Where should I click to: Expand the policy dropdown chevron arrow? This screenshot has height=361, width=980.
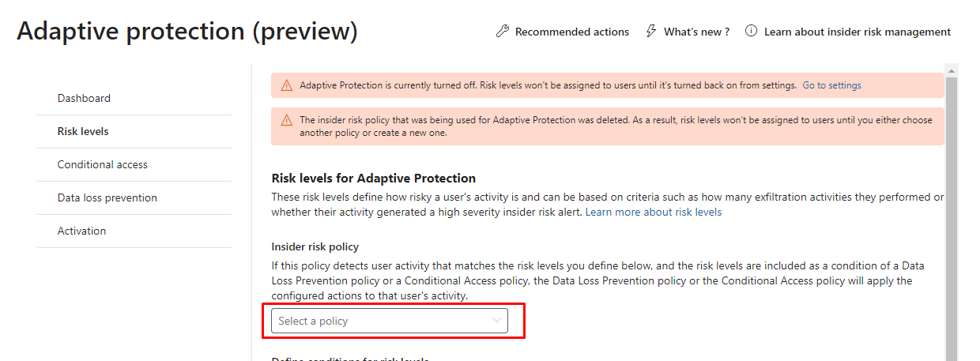tap(497, 321)
